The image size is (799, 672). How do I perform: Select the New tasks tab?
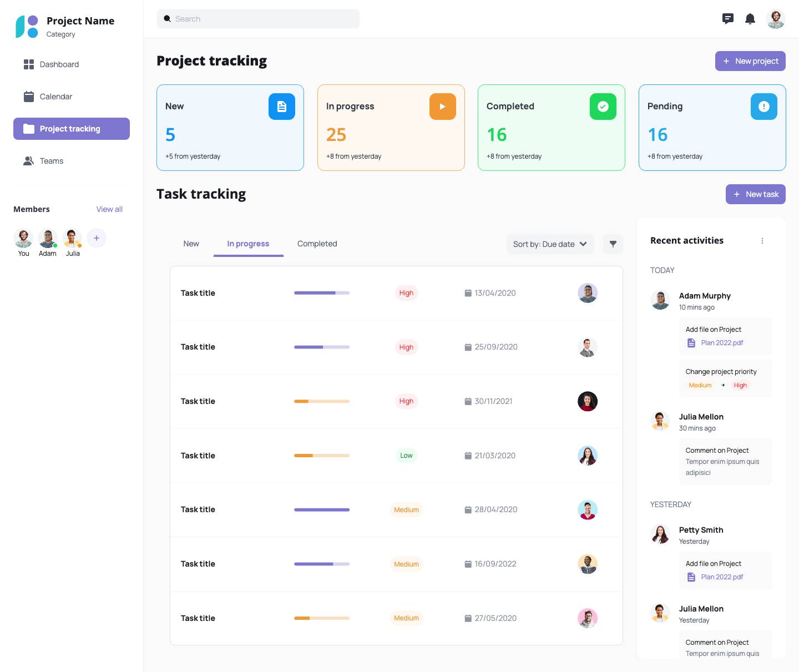point(191,244)
